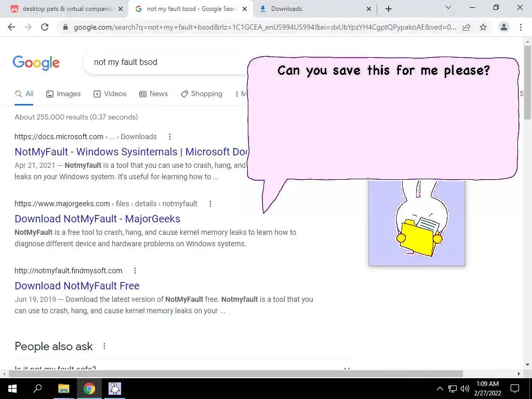The image size is (532, 399).
Task: Click the bunny holding yellow folder
Action: pyautogui.click(x=417, y=223)
